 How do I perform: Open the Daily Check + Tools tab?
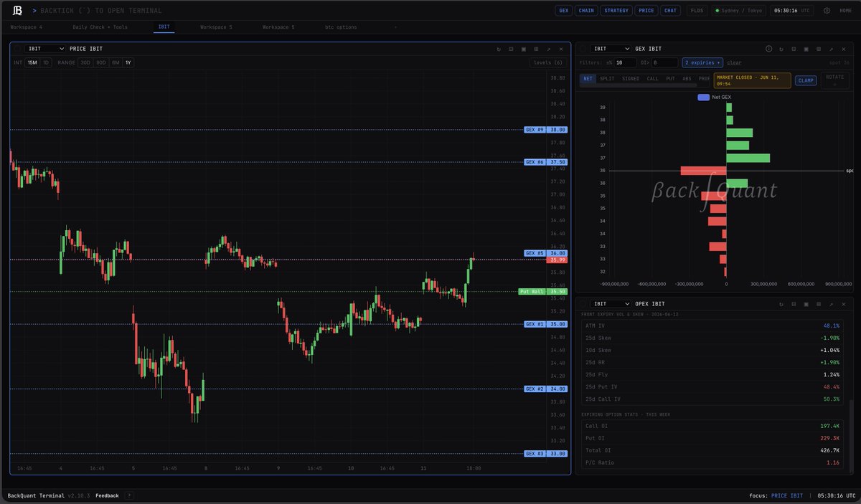(100, 27)
